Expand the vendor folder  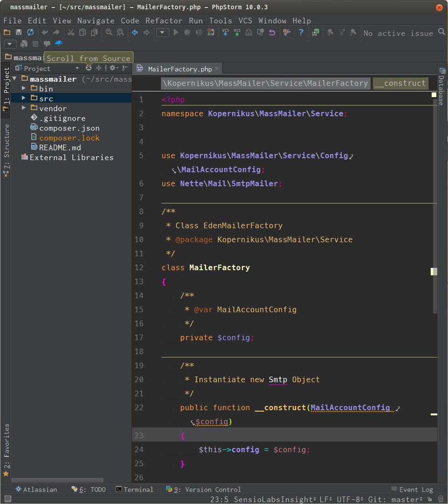pyautogui.click(x=23, y=108)
